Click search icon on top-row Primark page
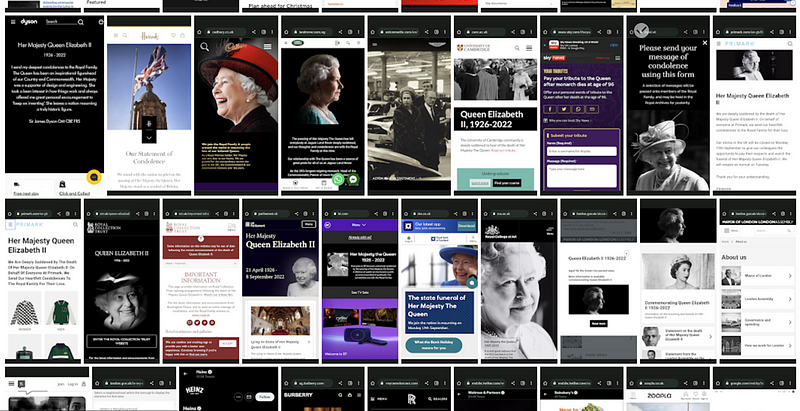This screenshot has width=800, height=411. pos(790,44)
